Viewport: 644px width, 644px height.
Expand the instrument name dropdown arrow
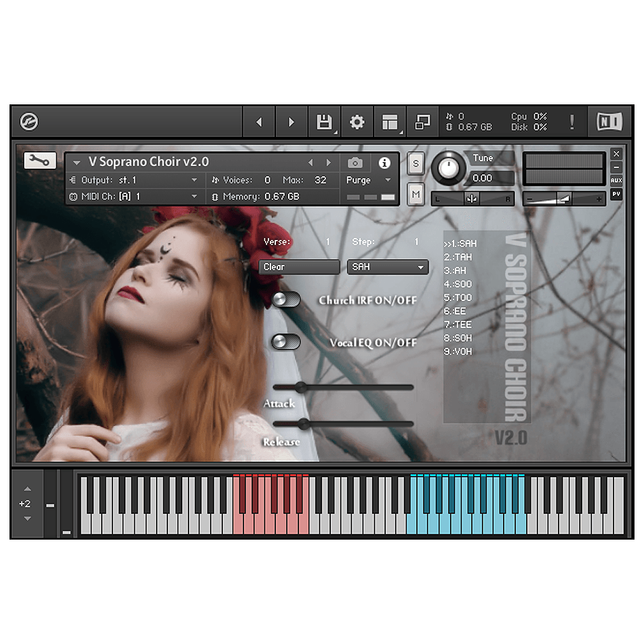pyautogui.click(x=77, y=163)
